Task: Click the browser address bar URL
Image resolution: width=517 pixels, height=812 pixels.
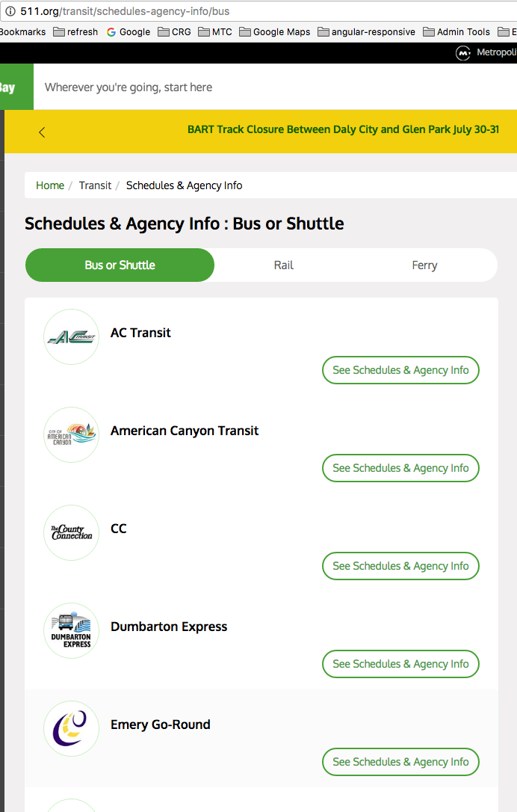Action: click(x=125, y=11)
